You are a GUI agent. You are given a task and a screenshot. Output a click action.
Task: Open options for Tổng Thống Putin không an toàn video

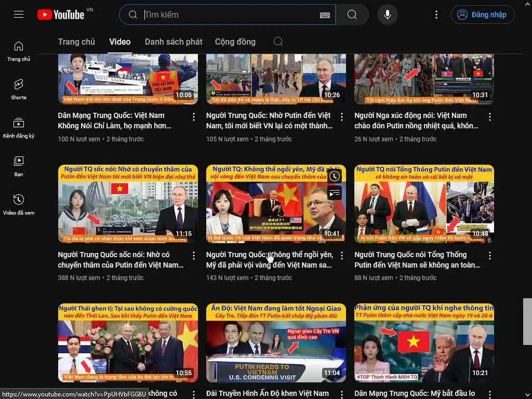tap(489, 256)
